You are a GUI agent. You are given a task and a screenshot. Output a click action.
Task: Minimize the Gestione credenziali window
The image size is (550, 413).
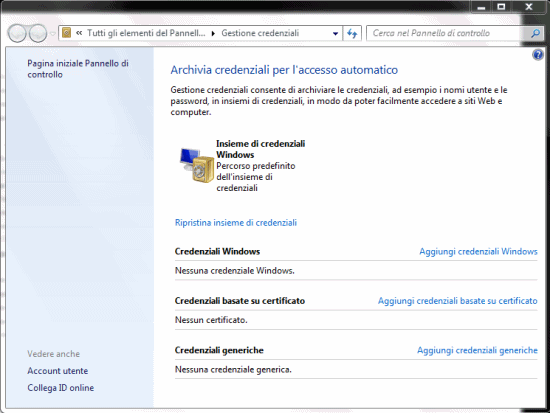pos(481,7)
